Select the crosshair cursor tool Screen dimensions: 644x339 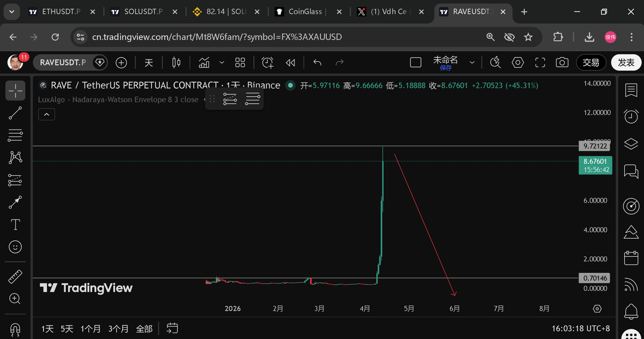pos(16,90)
